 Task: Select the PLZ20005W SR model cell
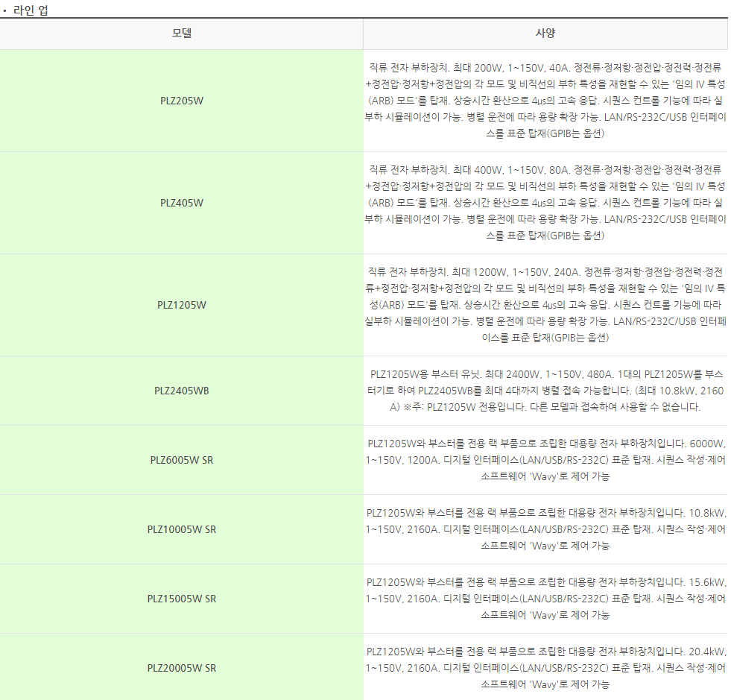click(181, 668)
